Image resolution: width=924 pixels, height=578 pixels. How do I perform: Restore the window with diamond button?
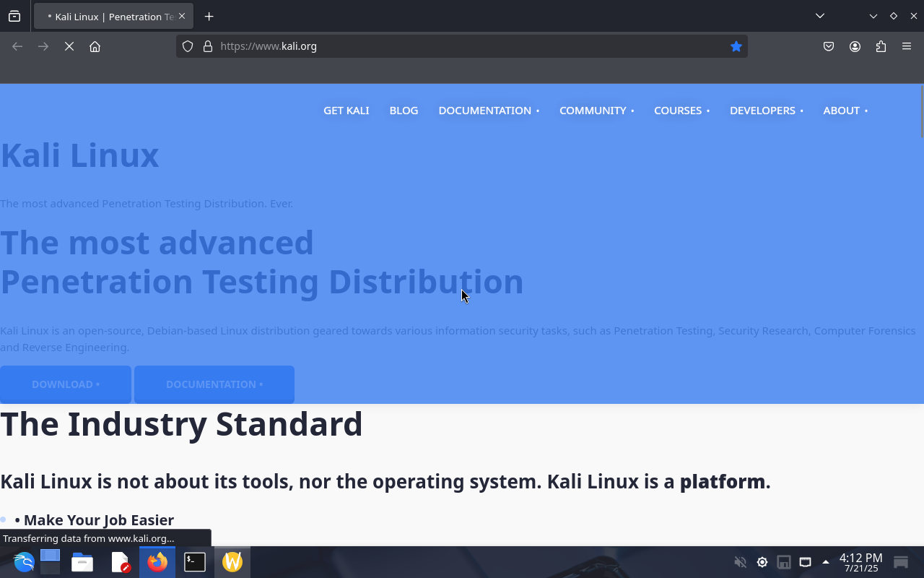pyautogui.click(x=893, y=16)
